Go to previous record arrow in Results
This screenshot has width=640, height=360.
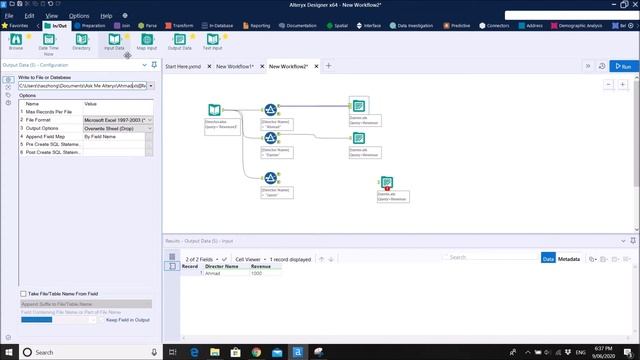322,259
